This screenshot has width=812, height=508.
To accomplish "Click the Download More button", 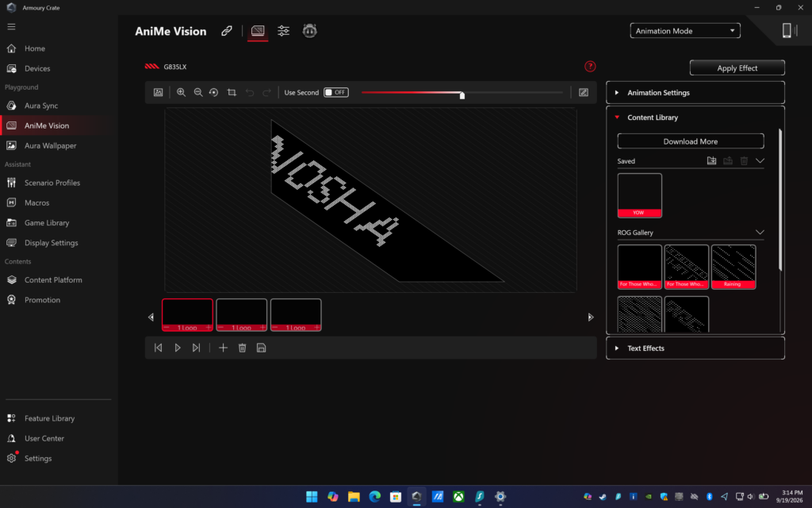I will [x=691, y=141].
